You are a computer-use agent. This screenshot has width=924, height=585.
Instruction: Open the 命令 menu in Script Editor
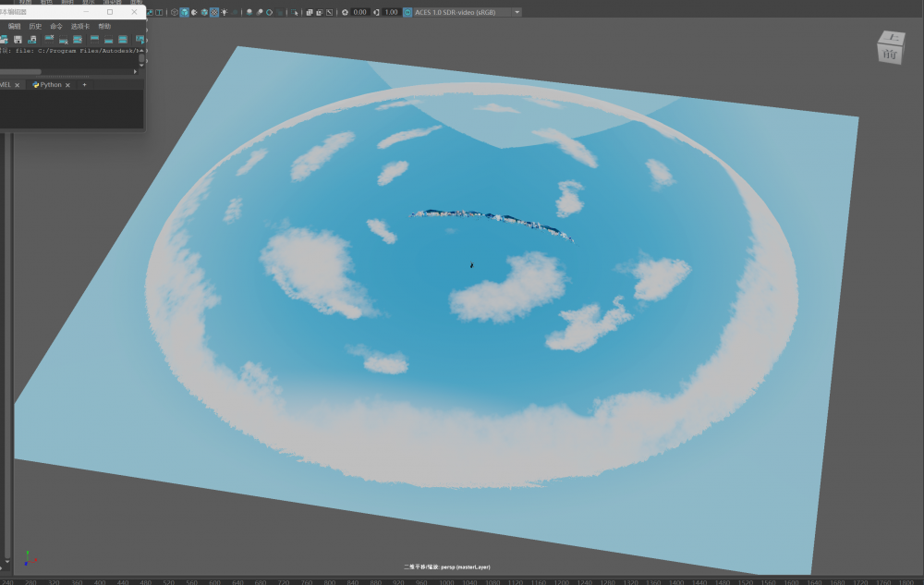point(57,27)
